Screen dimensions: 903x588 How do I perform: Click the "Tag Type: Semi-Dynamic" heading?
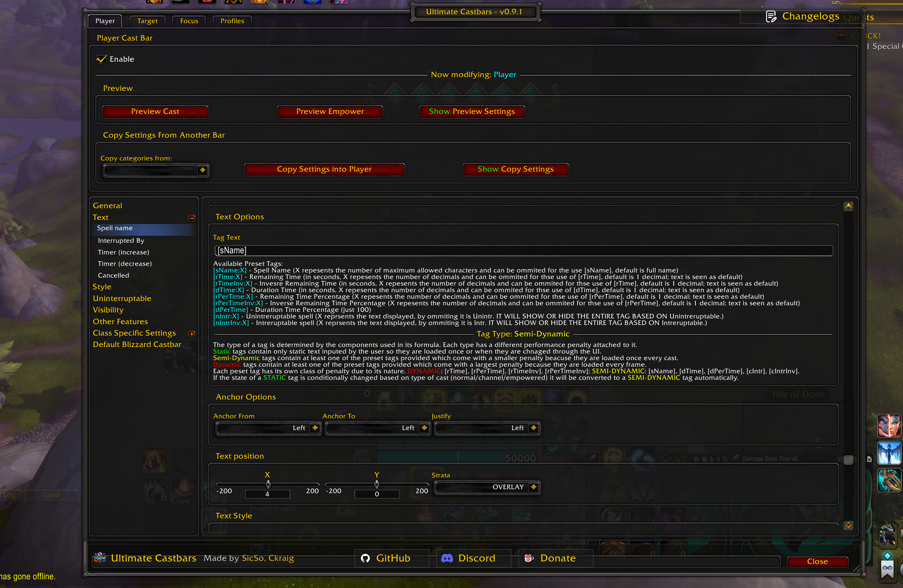click(523, 334)
